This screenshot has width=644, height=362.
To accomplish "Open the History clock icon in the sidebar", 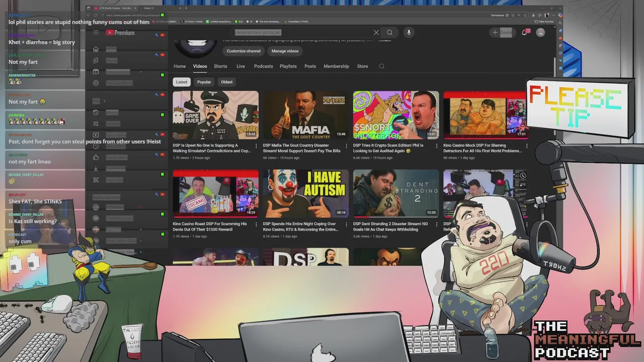I will 96,112.
